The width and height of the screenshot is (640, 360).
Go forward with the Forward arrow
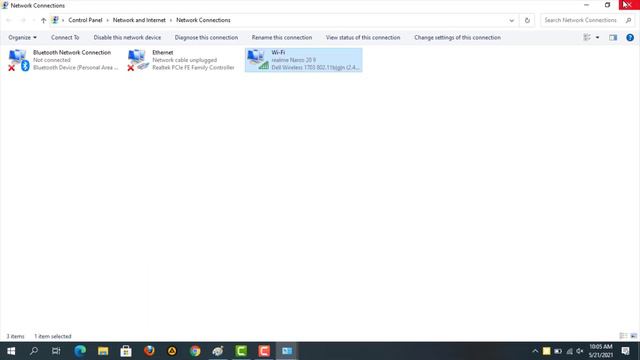23,20
